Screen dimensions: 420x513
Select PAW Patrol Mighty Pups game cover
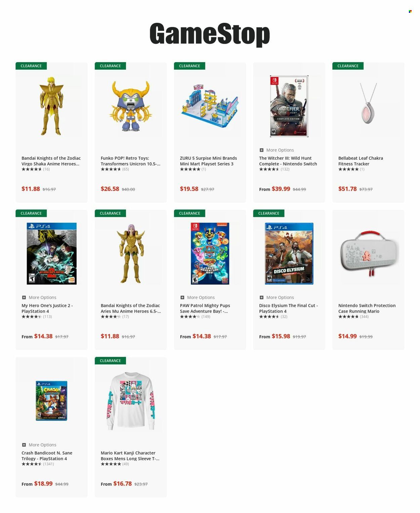pyautogui.click(x=210, y=253)
